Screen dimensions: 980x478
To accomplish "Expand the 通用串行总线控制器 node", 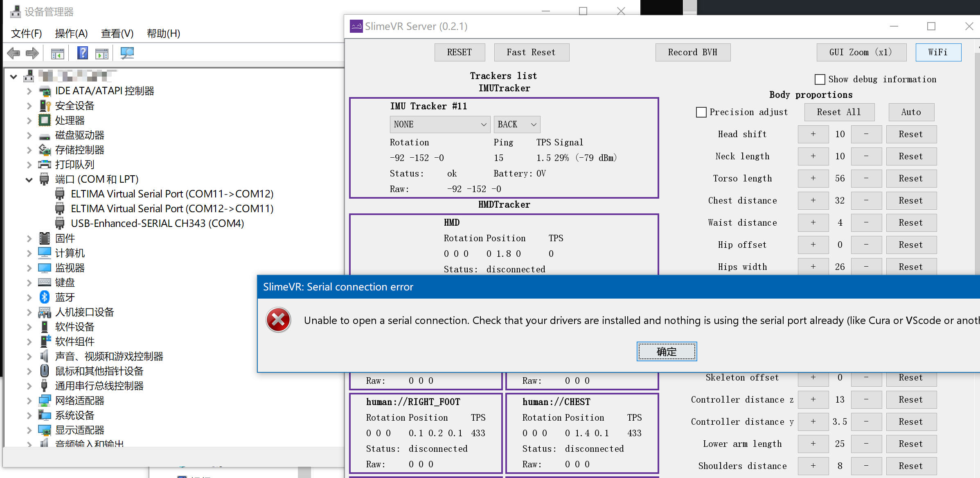I will (x=29, y=386).
